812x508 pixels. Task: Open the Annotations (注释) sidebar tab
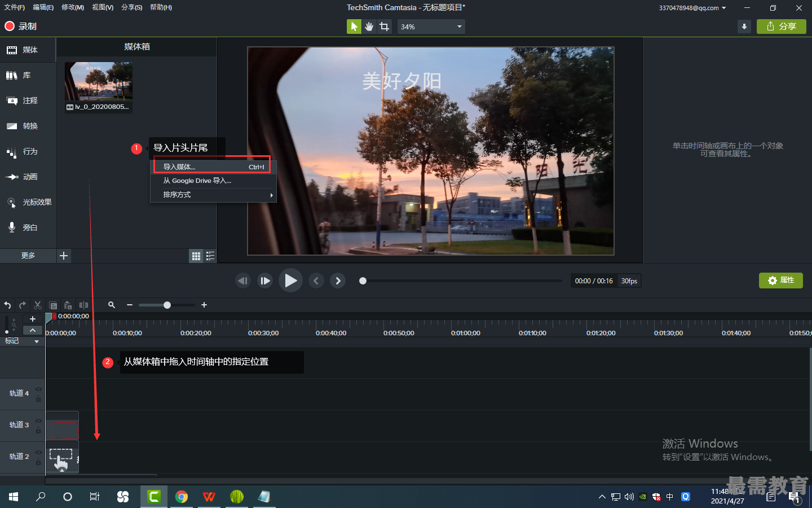(28, 101)
